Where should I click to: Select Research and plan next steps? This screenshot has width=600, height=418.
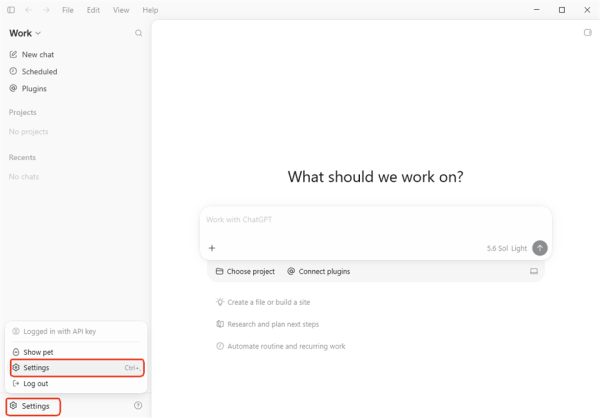[267, 324]
